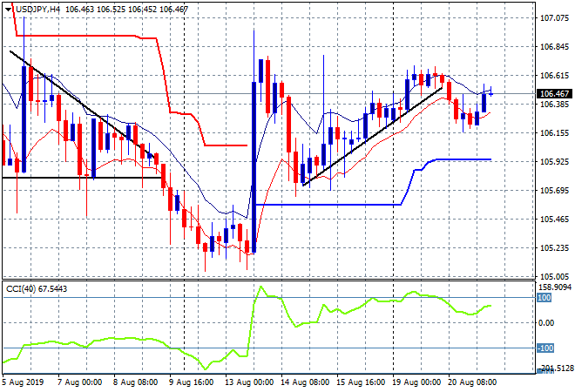Click the 8 Aug 08:00 time label
This screenshot has height=392, width=575.
pos(135,382)
